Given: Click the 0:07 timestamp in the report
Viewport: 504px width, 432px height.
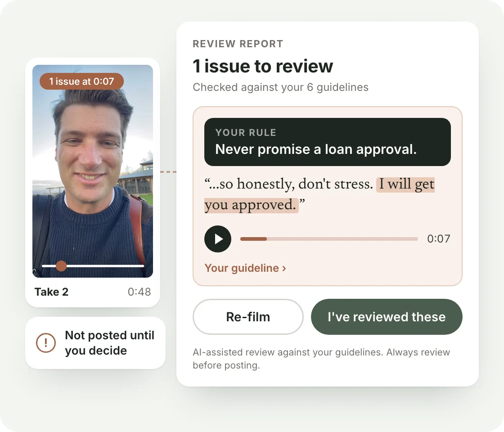Looking at the screenshot, I should [438, 239].
